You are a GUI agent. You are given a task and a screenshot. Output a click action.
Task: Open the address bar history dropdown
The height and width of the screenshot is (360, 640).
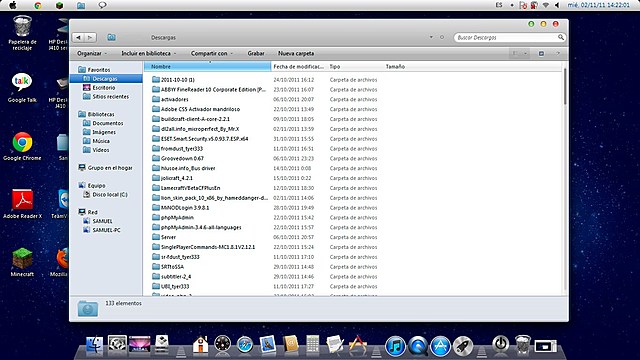pos(431,37)
